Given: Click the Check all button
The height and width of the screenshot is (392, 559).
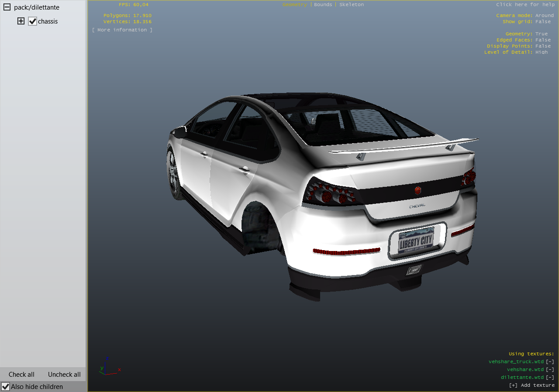Looking at the screenshot, I should click(21, 374).
